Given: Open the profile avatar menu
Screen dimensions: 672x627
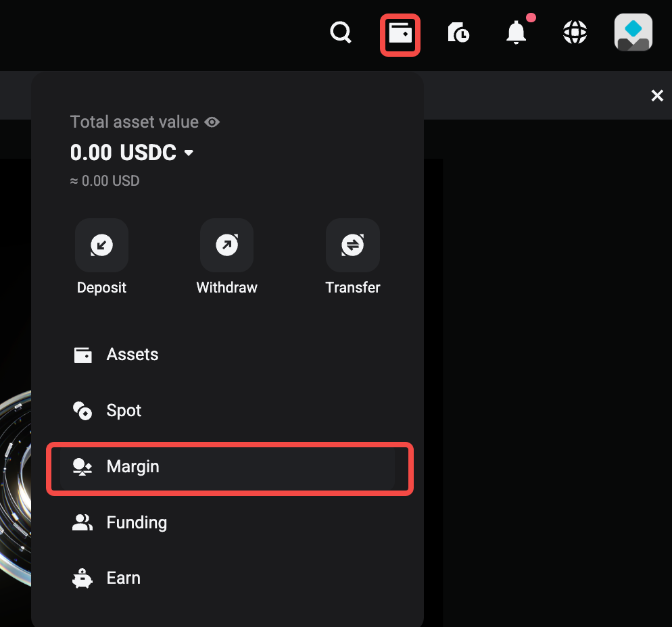Looking at the screenshot, I should click(633, 32).
